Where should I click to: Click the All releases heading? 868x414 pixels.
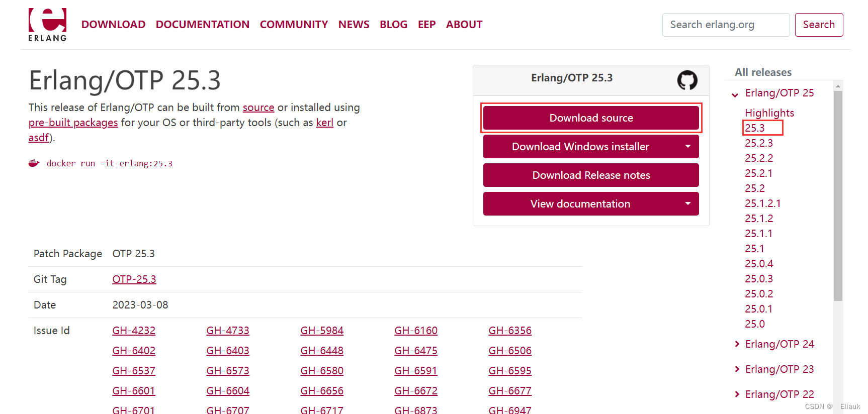point(763,72)
